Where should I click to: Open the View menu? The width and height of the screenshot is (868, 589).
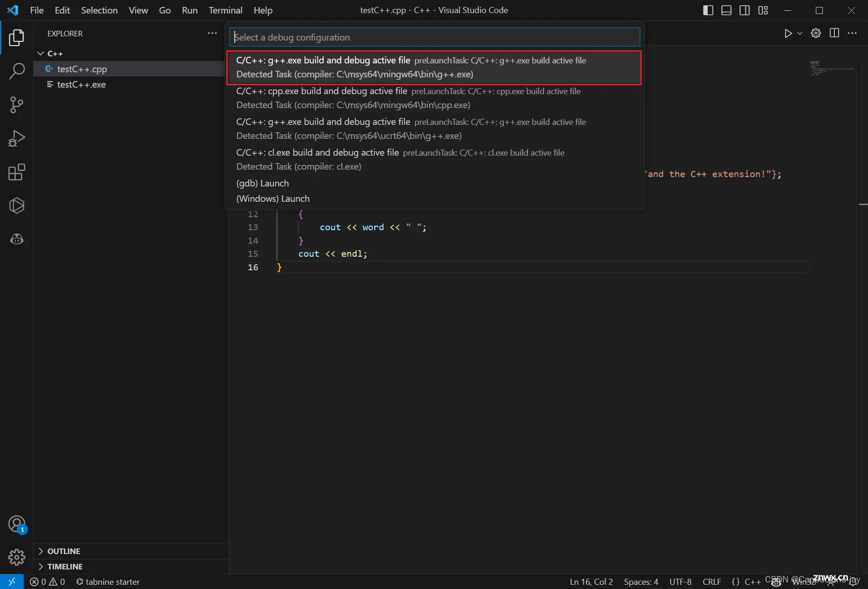pyautogui.click(x=138, y=10)
